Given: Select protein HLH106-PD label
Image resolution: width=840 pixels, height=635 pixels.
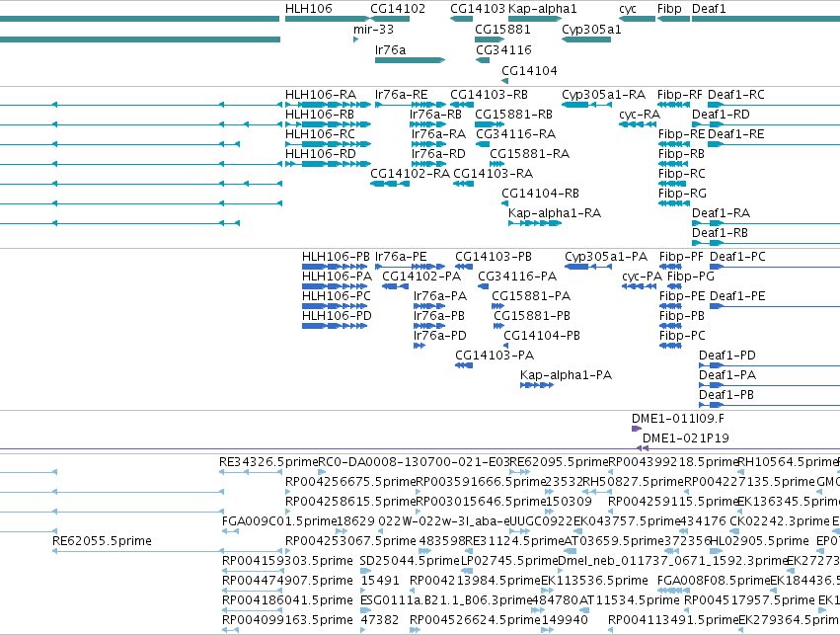Looking at the screenshot, I should 337,316.
